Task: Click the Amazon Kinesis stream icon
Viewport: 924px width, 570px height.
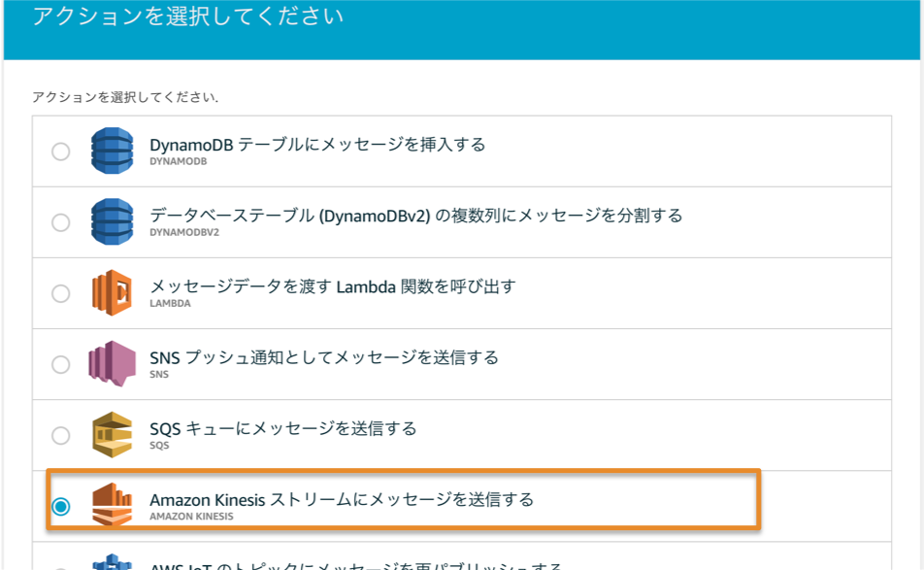Action: coord(112,505)
